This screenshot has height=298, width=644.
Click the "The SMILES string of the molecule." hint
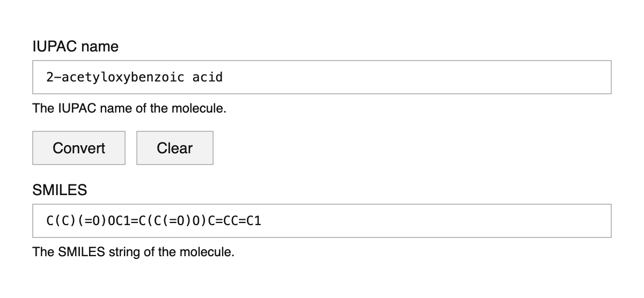133,251
